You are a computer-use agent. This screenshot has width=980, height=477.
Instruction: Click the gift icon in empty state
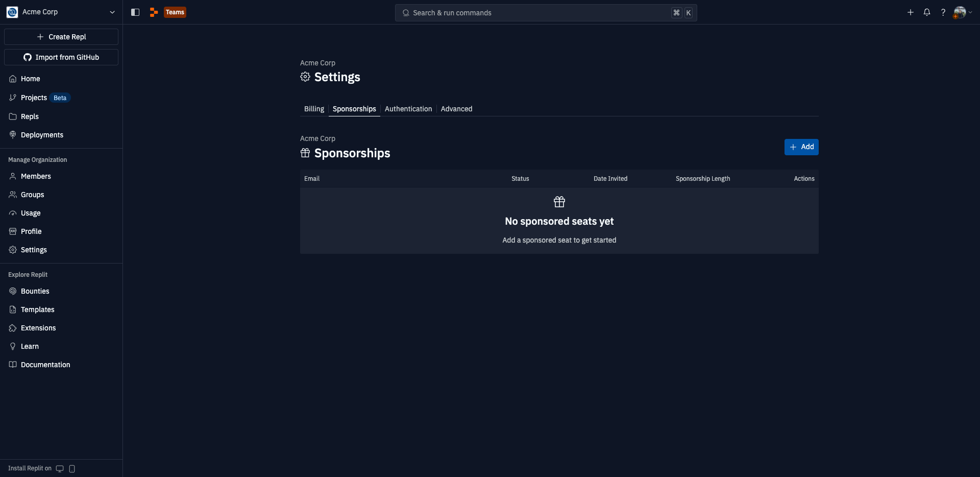(x=559, y=202)
